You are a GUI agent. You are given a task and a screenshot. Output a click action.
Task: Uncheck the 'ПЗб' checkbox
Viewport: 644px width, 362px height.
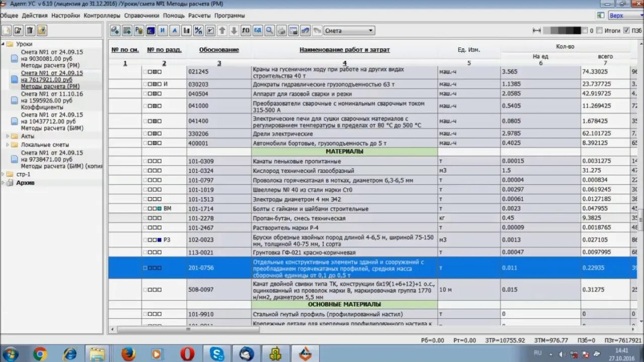(x=626, y=31)
